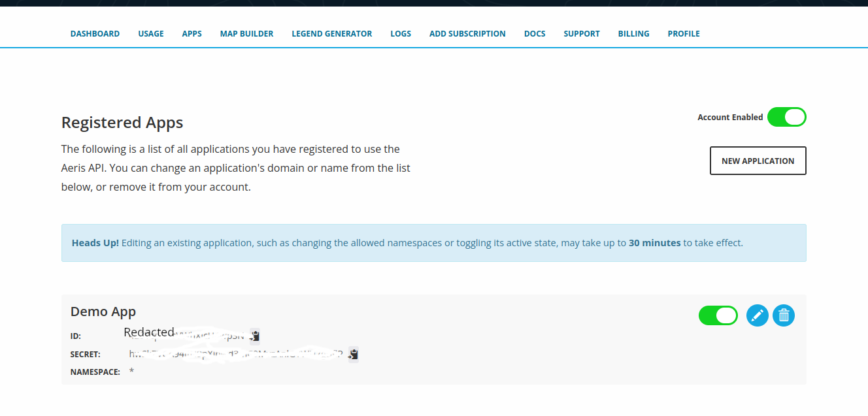This screenshot has width=868, height=416.
Task: Open MAP BUILDER from navigation
Action: tap(246, 34)
